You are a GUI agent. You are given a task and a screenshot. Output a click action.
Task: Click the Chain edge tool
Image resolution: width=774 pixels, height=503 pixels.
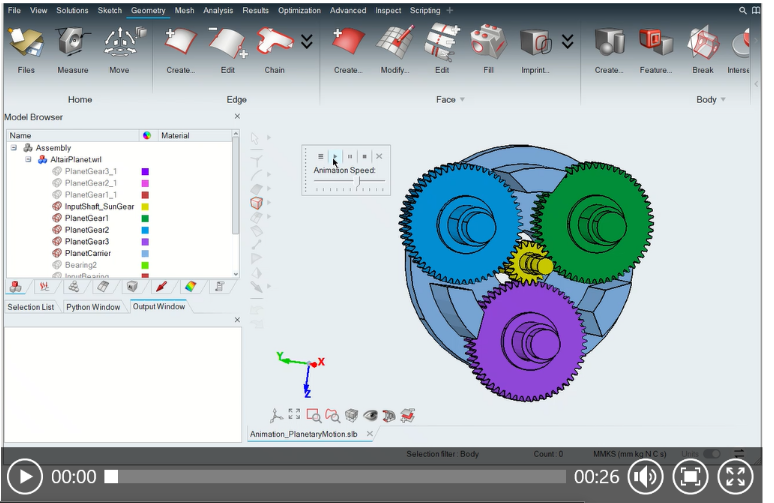point(274,47)
